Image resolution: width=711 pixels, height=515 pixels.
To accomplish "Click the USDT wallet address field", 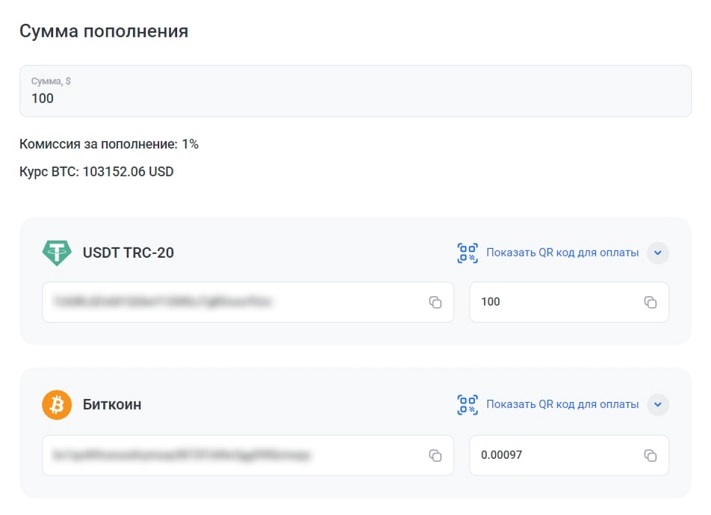I will coord(230,302).
